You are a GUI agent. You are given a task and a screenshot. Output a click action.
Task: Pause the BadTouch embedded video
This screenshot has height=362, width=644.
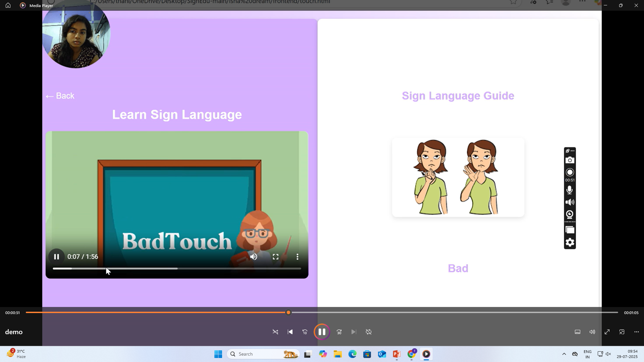pos(56,257)
